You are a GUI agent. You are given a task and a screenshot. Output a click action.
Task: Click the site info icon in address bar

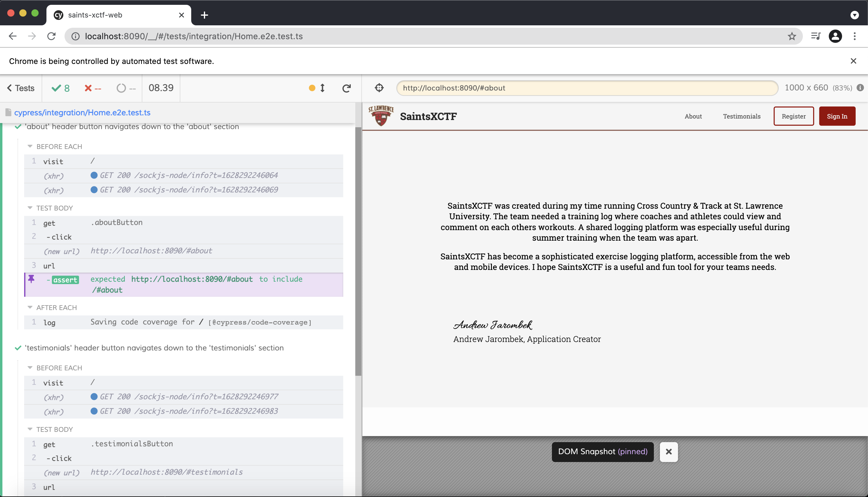76,36
